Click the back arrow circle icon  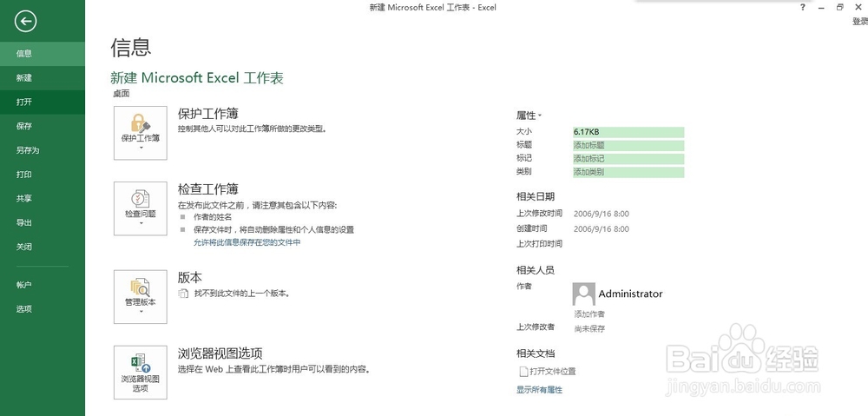pyautogui.click(x=26, y=22)
